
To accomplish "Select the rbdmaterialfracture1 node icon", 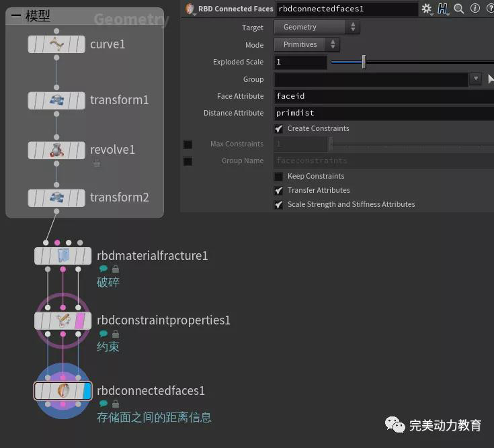I will pos(63,256).
